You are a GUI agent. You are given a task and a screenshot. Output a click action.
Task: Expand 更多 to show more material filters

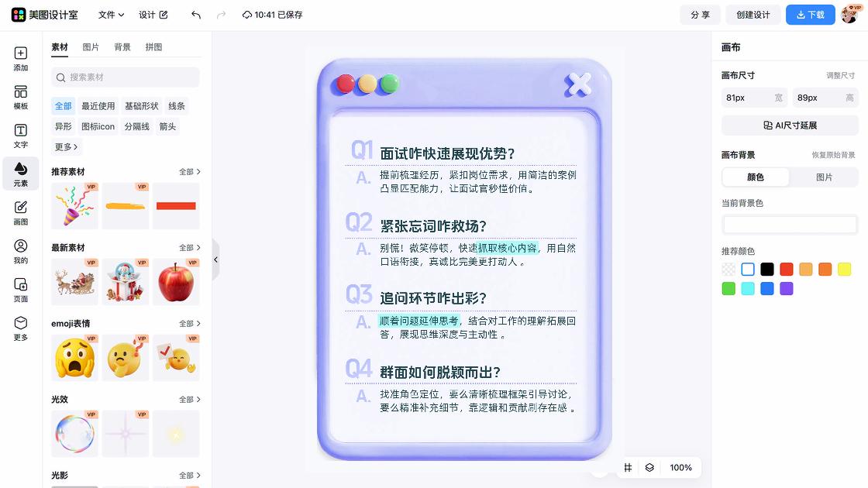tap(65, 146)
